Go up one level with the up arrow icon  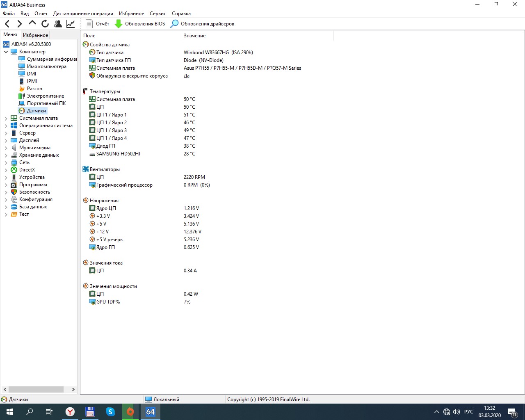tap(32, 23)
